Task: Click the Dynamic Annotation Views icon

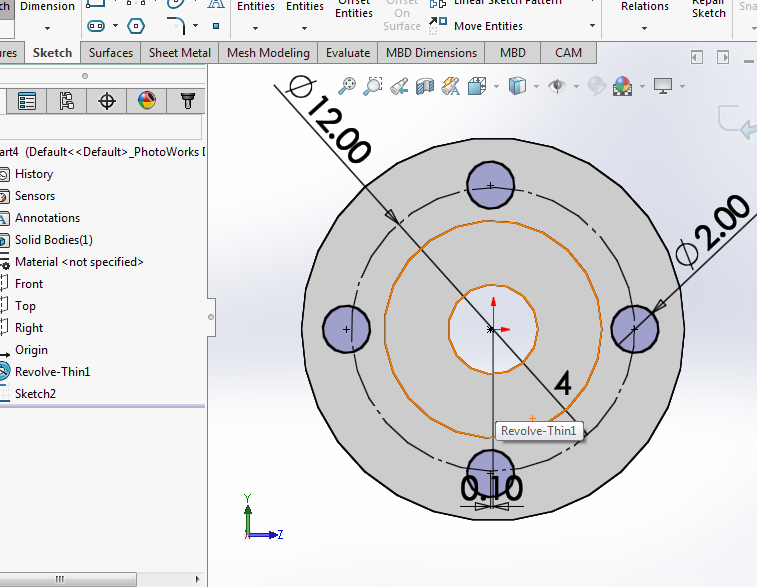Action: coord(450,86)
